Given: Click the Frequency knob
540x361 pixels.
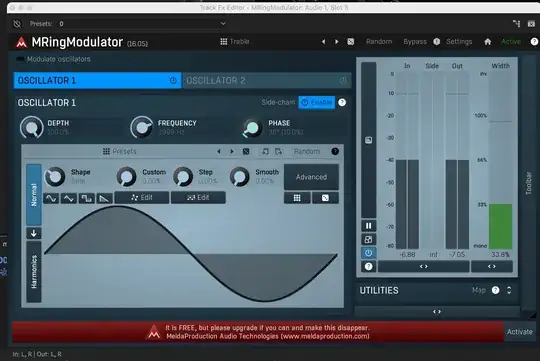Looking at the screenshot, I should 142,127.
